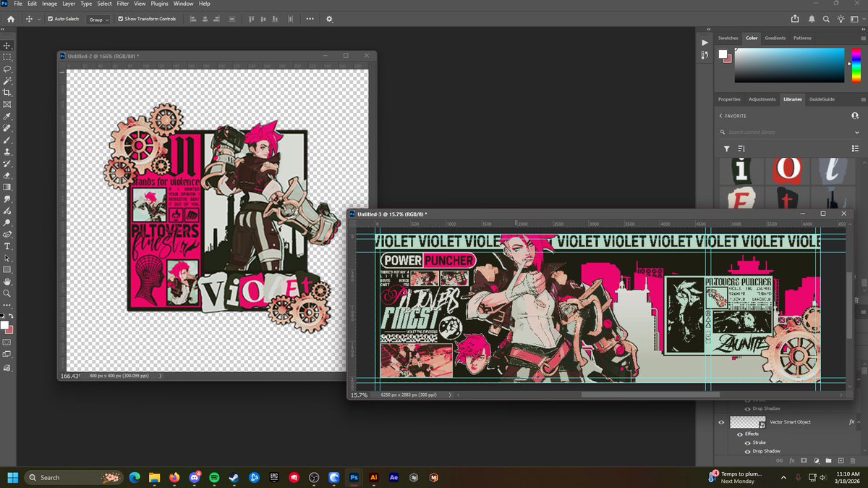Open the Move tool preset arrow
Image resolution: width=868 pixels, height=488 pixels.
pos(38,19)
